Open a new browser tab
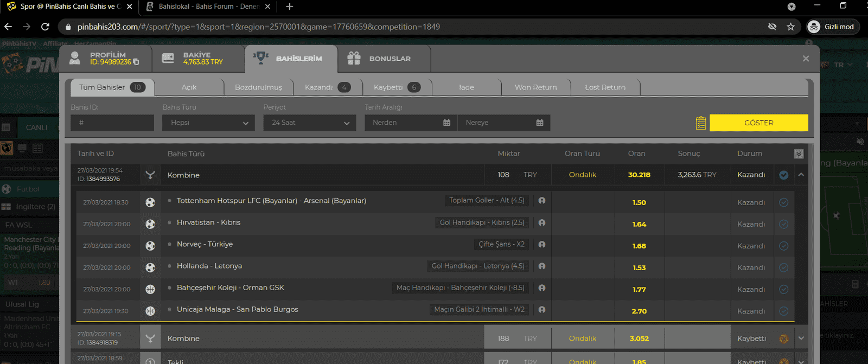868x364 pixels. [290, 7]
